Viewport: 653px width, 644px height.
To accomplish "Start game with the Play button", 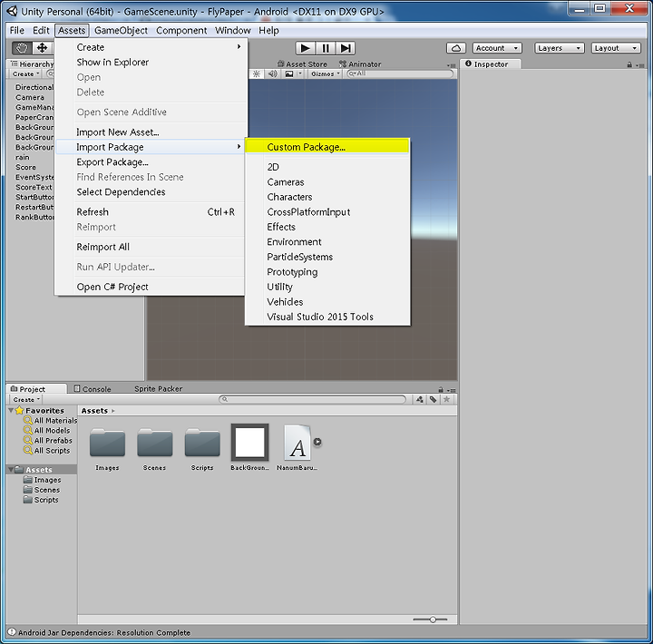I will (306, 48).
